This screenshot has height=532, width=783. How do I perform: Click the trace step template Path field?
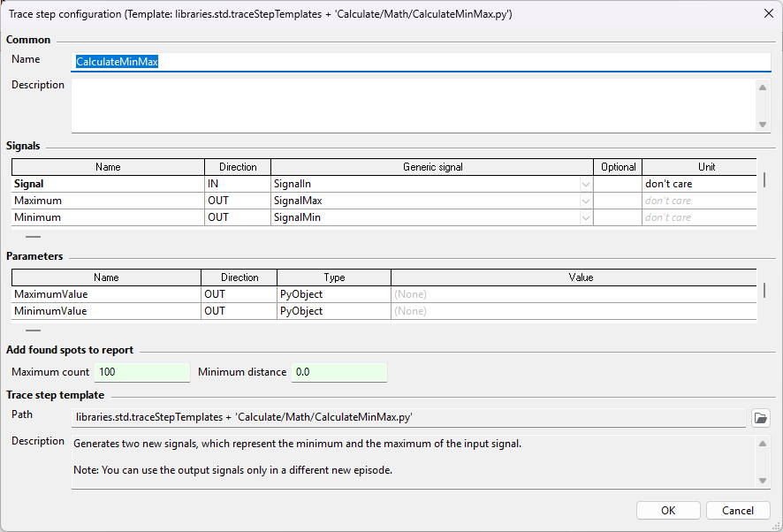click(408, 418)
